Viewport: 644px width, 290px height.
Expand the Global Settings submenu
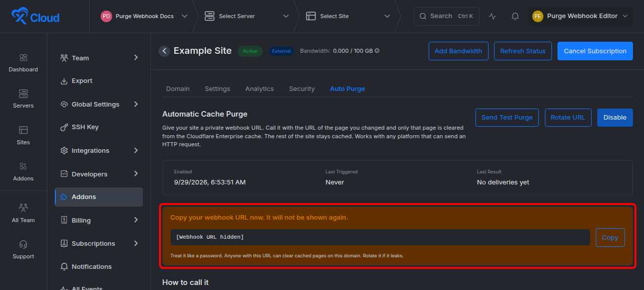[136, 104]
